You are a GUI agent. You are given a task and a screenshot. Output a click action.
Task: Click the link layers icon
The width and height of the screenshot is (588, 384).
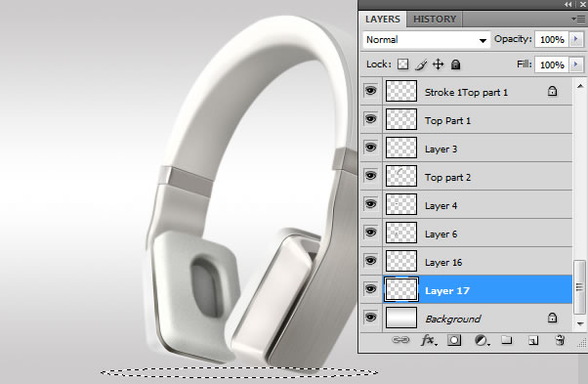click(400, 340)
